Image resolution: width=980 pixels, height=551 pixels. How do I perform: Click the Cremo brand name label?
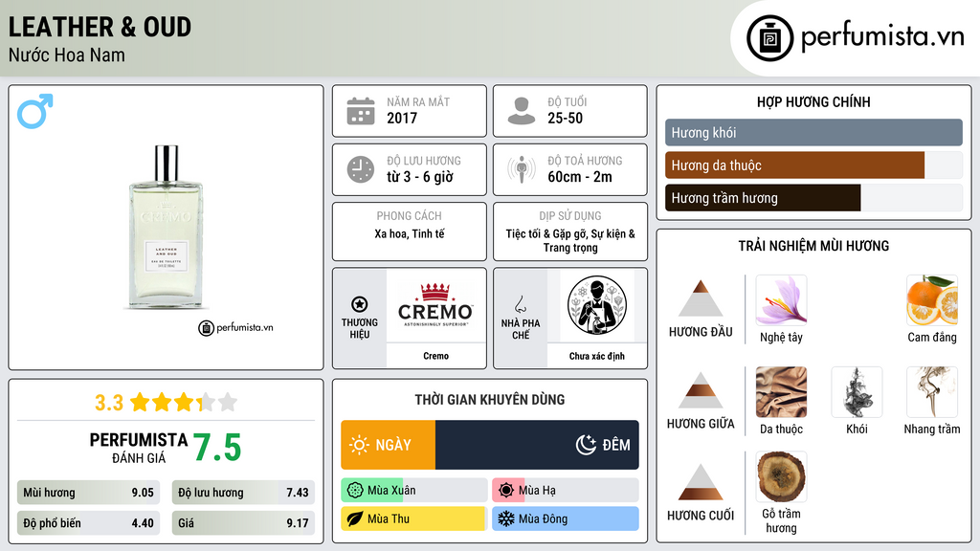click(435, 356)
